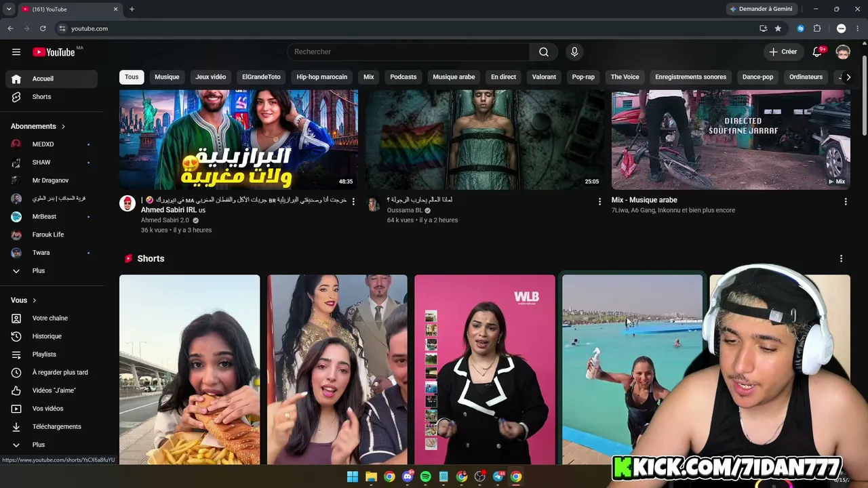Go back with Chrome's back arrow
This screenshot has width=868, height=488.
pos(10,28)
